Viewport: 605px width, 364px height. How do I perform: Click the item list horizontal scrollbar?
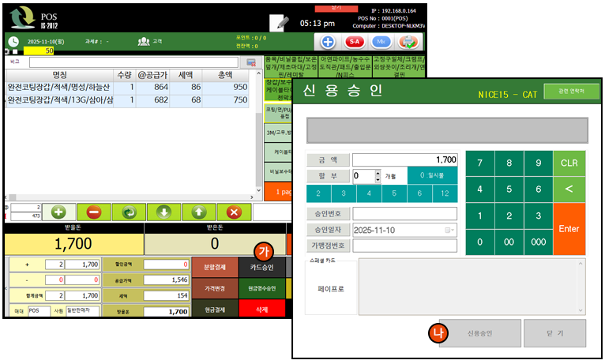click(130, 197)
